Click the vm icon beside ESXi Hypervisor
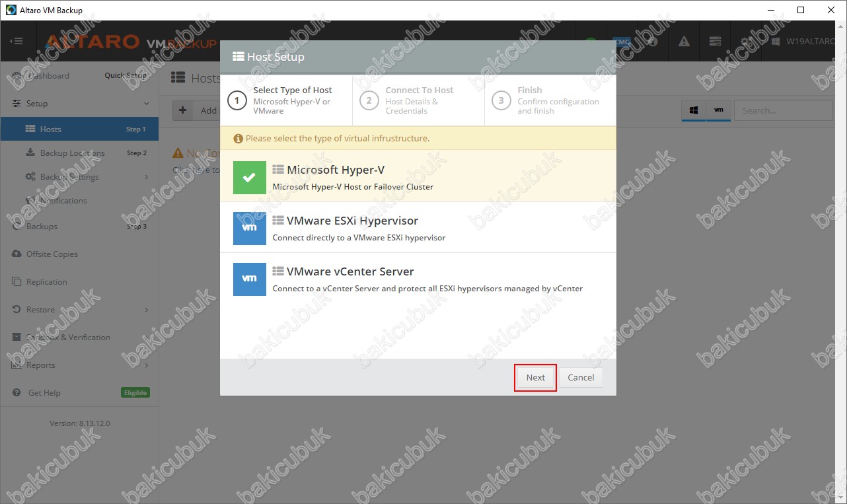The width and height of the screenshot is (847, 504). tap(250, 229)
